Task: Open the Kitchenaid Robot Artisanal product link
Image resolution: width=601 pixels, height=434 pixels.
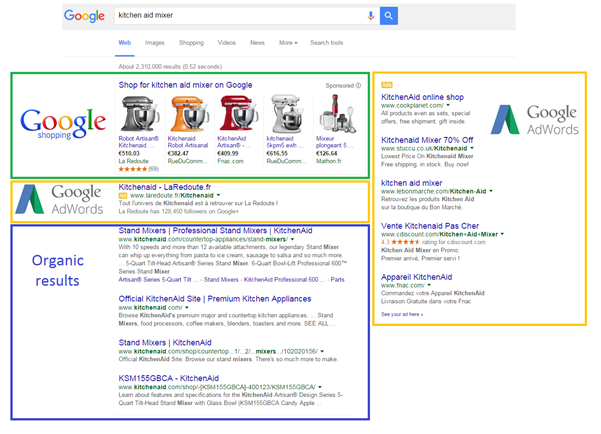Action: click(188, 142)
